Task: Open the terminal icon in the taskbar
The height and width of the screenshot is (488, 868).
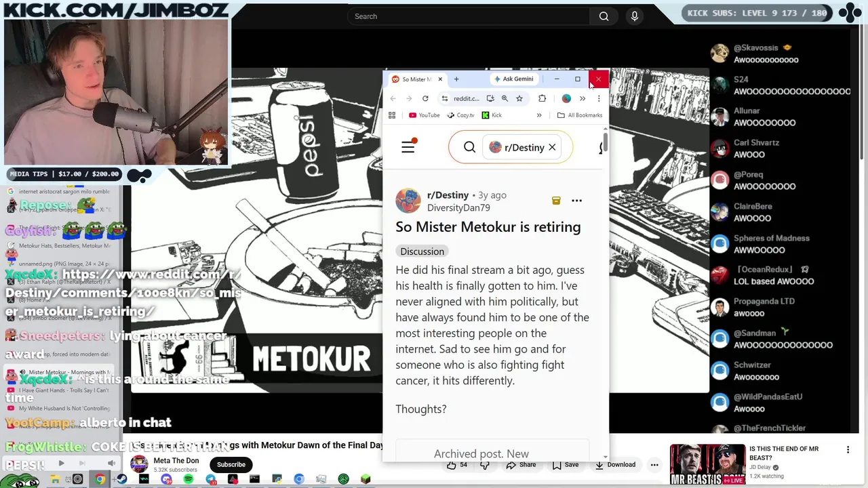Action: click(254, 479)
